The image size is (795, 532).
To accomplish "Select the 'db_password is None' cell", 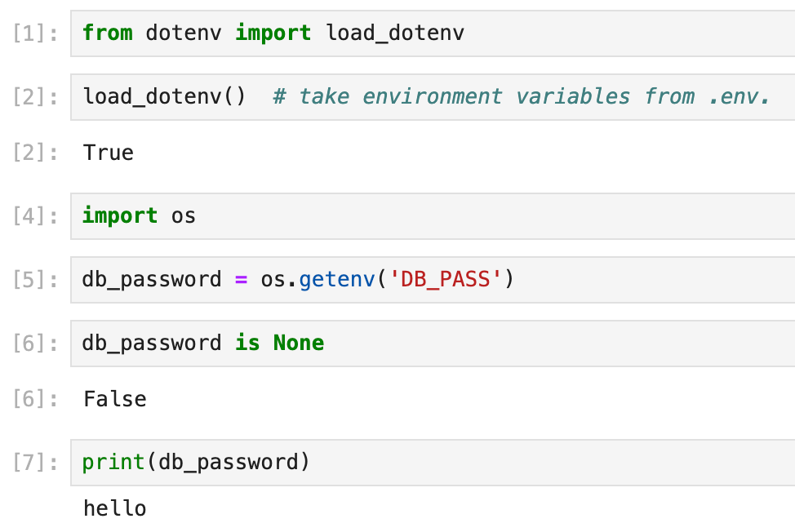I will [433, 343].
